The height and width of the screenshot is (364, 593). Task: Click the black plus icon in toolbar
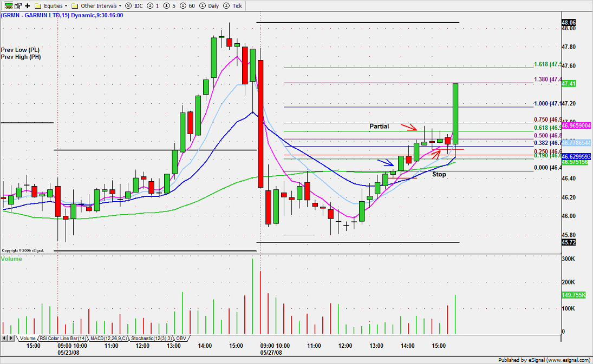[27, 5]
